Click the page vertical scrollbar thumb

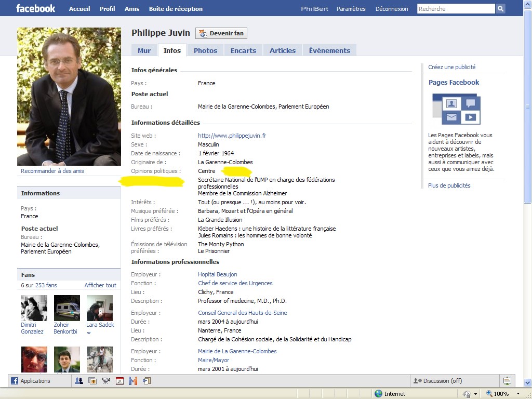point(528,107)
